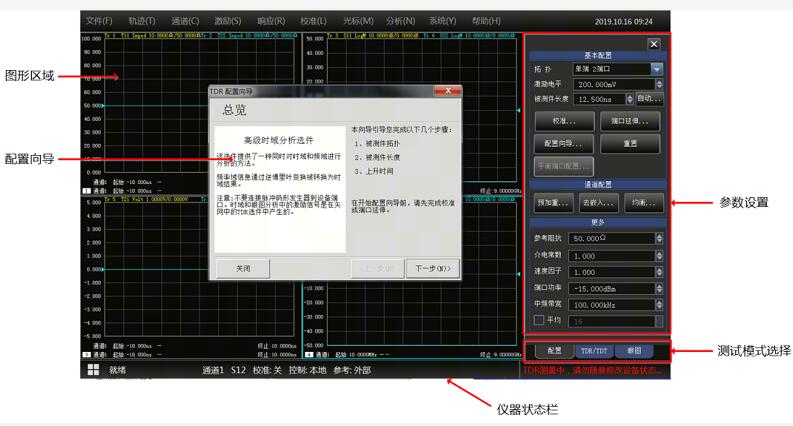Click 参考: 外部 status entry
Screen dimensions: 793x426
[352, 370]
